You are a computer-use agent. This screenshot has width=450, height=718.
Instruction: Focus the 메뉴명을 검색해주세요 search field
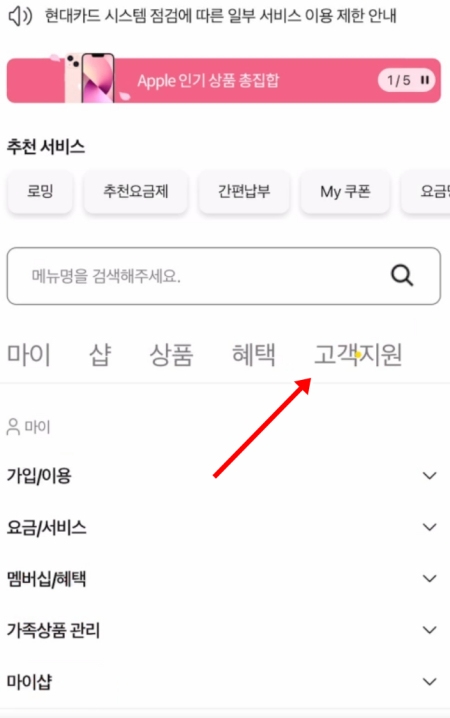coord(223,276)
